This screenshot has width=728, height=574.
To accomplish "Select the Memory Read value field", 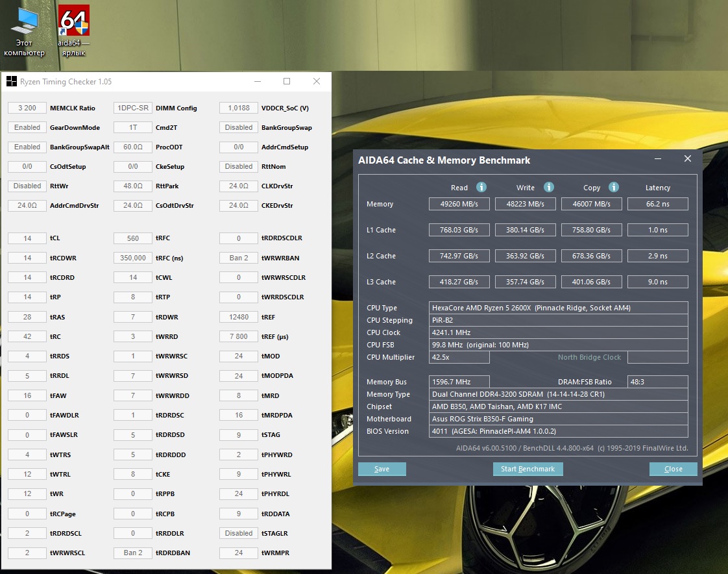I will (459, 204).
